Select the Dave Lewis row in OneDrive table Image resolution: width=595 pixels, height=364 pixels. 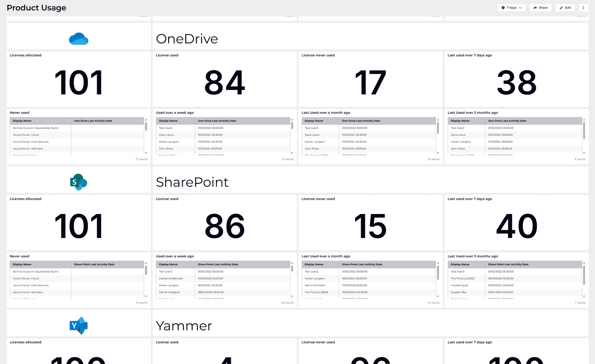(x=166, y=135)
